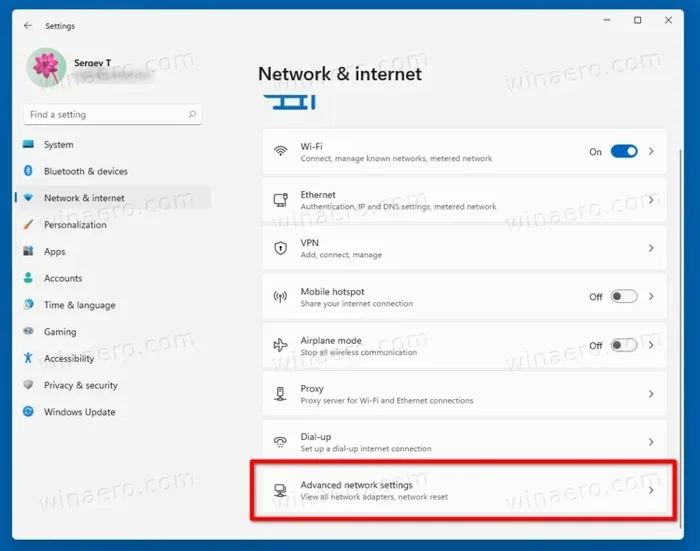Image resolution: width=700 pixels, height=551 pixels.
Task: Click the back arrow in Settings header
Action: pos(28,25)
